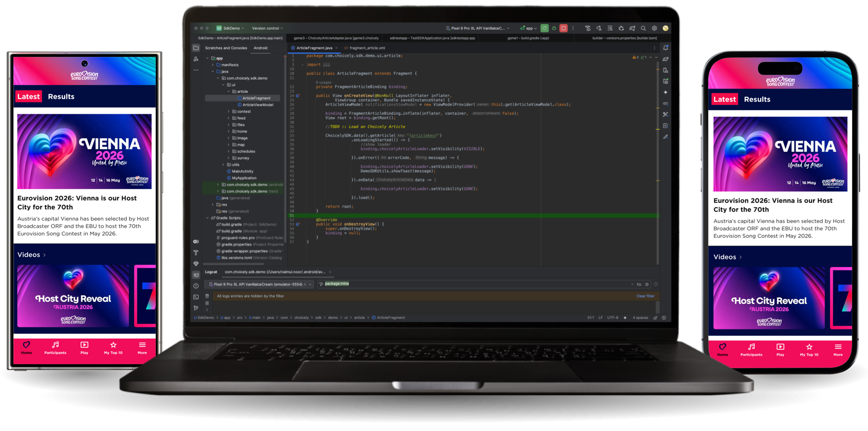
Task: Open Search Everywhere magnifier in IDE toolbar
Action: coord(643,28)
